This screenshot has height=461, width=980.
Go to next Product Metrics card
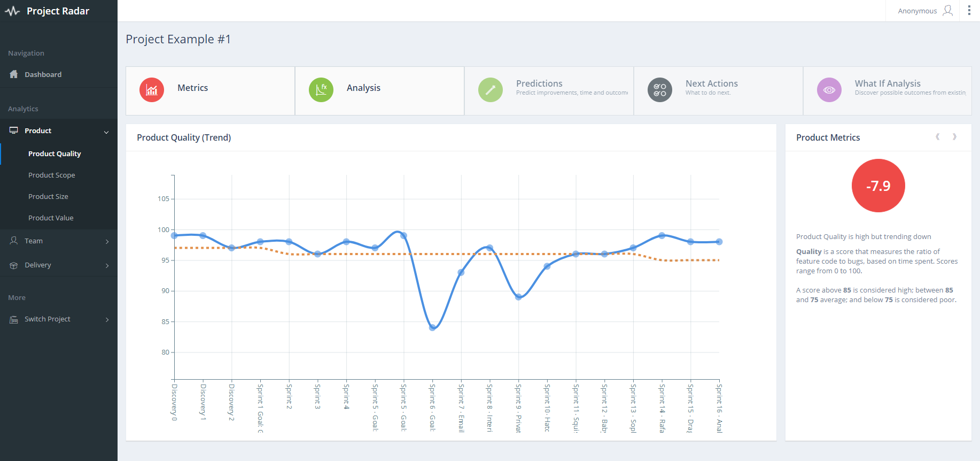click(x=954, y=137)
